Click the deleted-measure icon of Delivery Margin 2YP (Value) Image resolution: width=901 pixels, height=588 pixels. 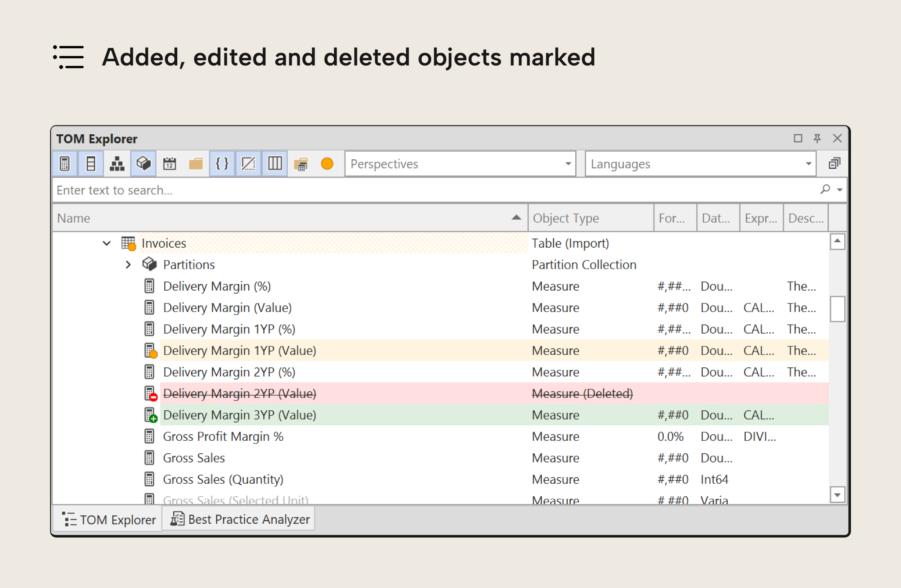(151, 394)
